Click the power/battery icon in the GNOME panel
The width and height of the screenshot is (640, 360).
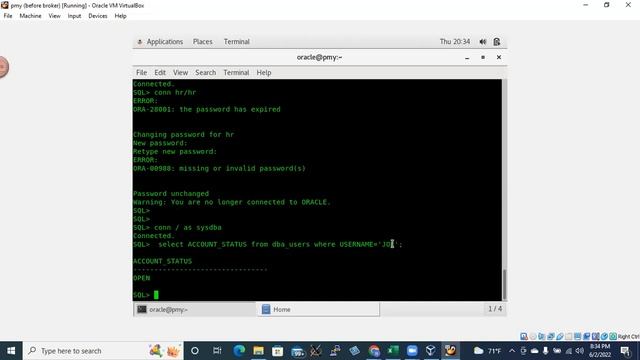497,42
